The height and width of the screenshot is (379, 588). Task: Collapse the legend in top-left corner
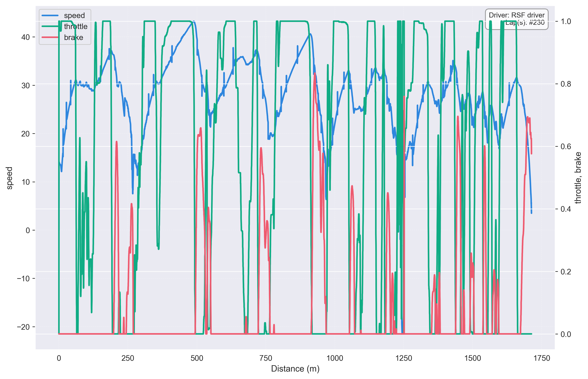[65, 26]
